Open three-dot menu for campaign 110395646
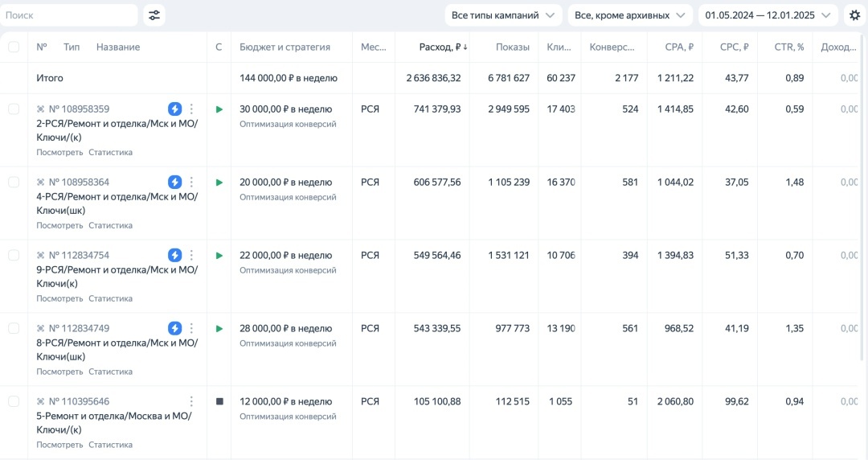Image resolution: width=868 pixels, height=460 pixels. 191,401
